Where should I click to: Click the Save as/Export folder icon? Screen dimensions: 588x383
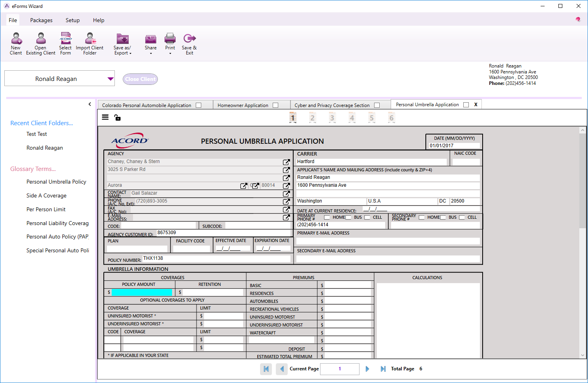[x=123, y=38]
